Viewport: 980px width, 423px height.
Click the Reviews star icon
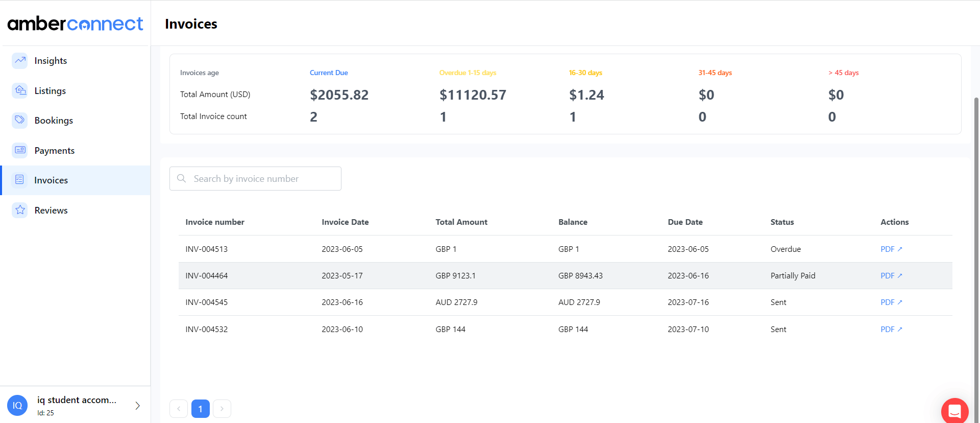(20, 210)
